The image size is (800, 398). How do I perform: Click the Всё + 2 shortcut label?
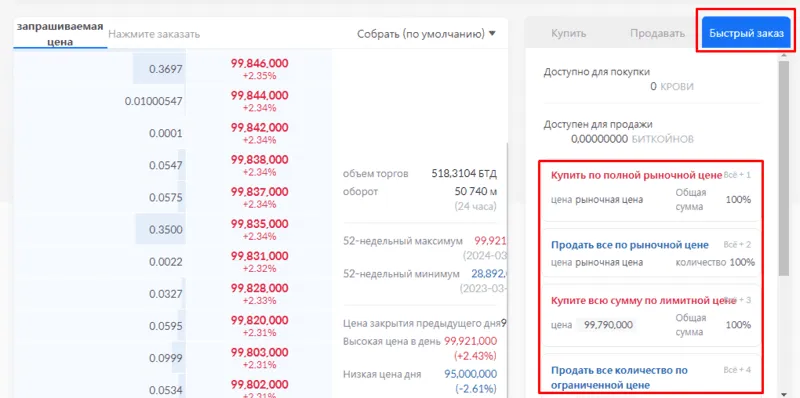[737, 245]
